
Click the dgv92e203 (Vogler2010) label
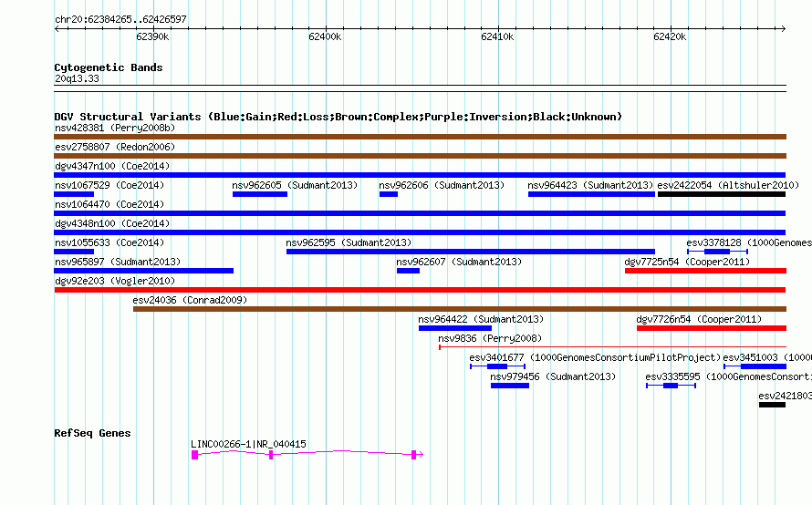115,281
